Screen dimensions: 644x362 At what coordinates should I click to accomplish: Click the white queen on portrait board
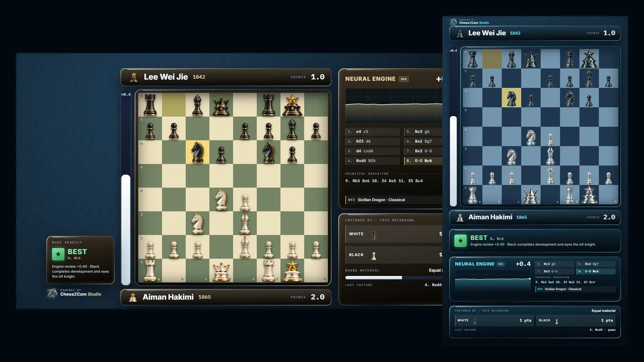click(x=530, y=195)
